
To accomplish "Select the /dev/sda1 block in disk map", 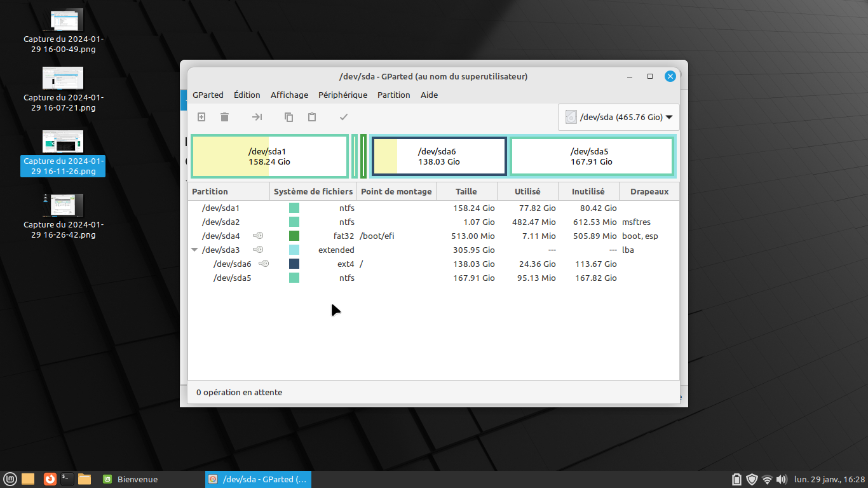I will (x=269, y=156).
